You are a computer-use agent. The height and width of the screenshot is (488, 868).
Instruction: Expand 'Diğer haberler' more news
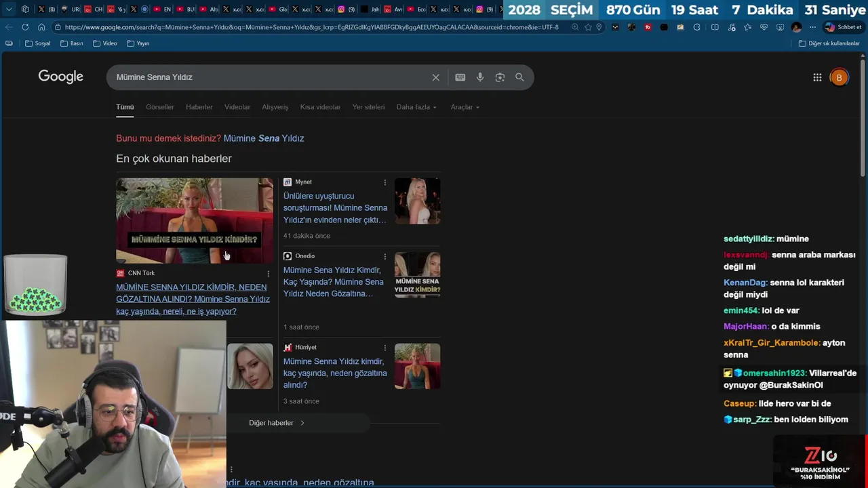tap(277, 423)
